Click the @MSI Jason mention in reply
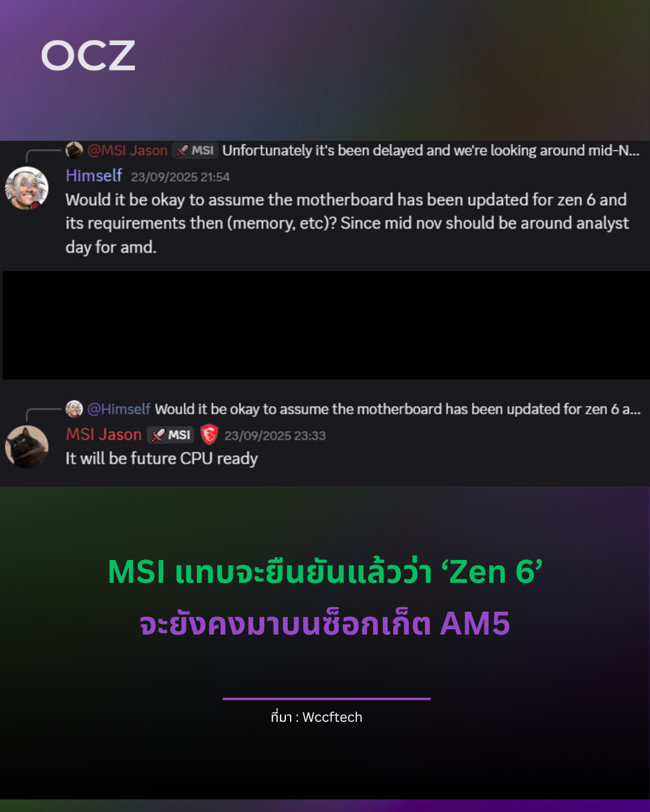This screenshot has width=650, height=812. coord(128,150)
